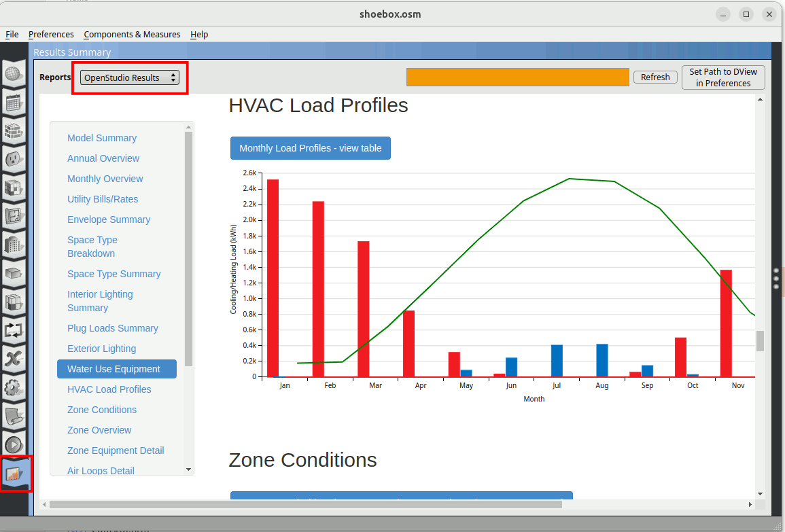Open the Preferences menu
The width and height of the screenshot is (785, 532).
pos(51,34)
